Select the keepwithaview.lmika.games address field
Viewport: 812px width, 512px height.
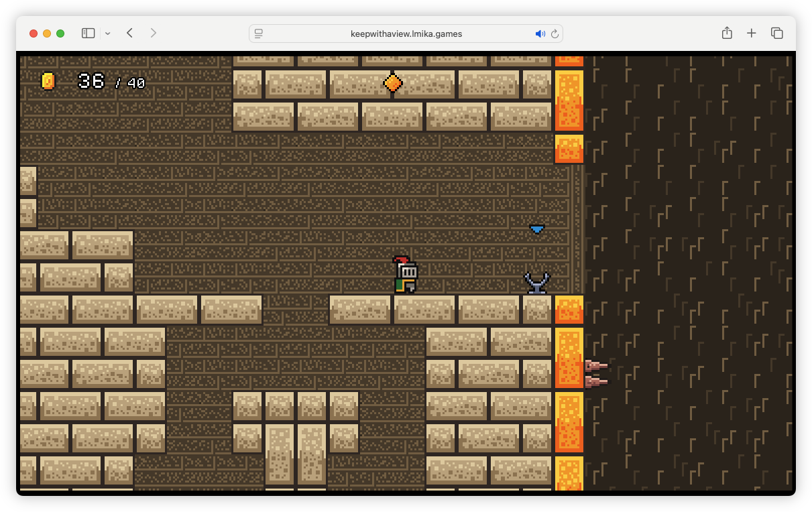coord(406,34)
